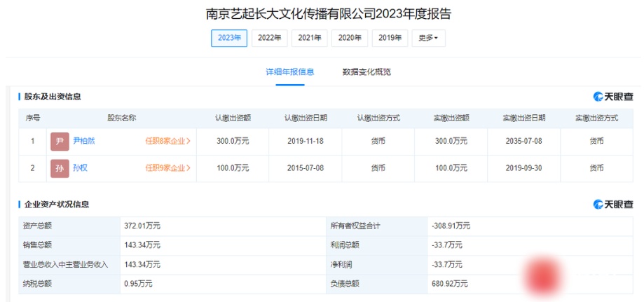This screenshot has width=644, height=302.
Task: Switch to the 2022年 annual report
Action: [x=269, y=39]
